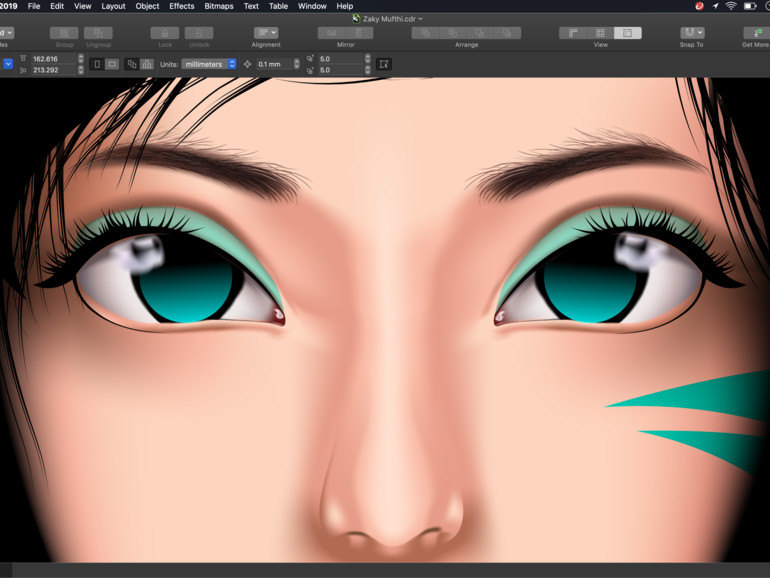Image resolution: width=770 pixels, height=578 pixels.
Task: Click the upper duplicate distance field 5.0
Action: (x=340, y=58)
